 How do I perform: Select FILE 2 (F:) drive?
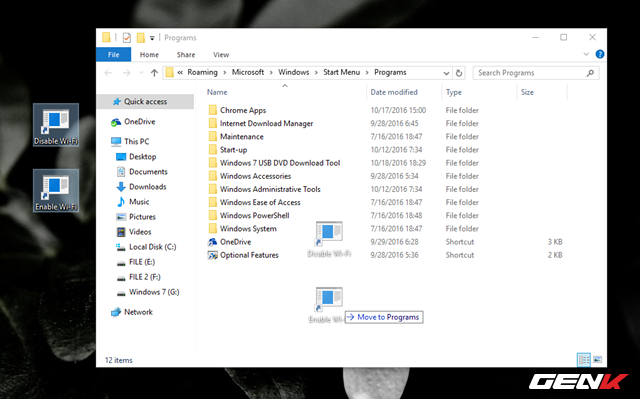coord(144,277)
